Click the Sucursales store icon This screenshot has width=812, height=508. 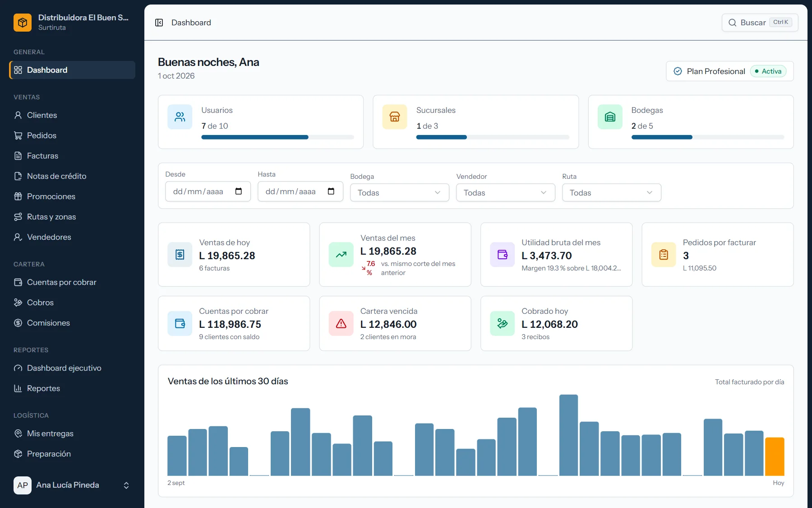pos(395,117)
